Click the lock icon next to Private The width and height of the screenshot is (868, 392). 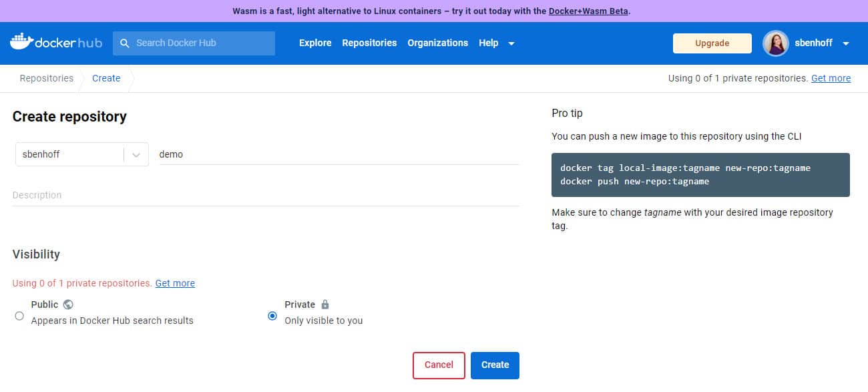pyautogui.click(x=325, y=304)
